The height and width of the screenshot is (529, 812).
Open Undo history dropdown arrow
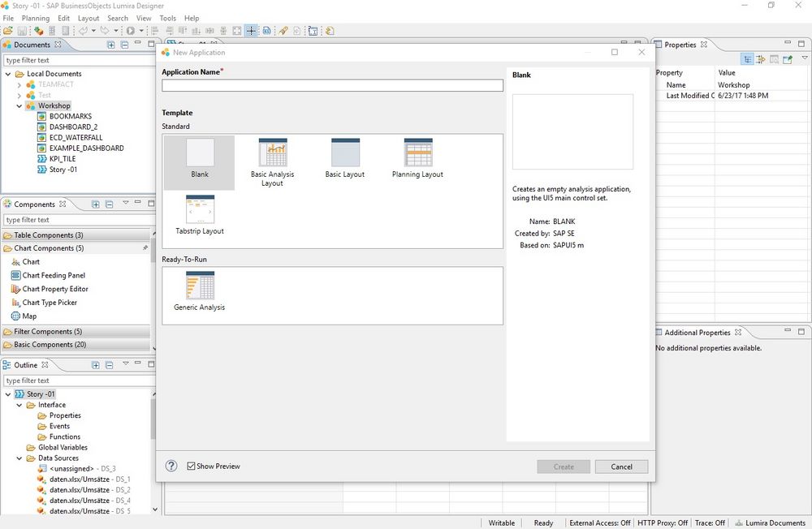(93, 31)
